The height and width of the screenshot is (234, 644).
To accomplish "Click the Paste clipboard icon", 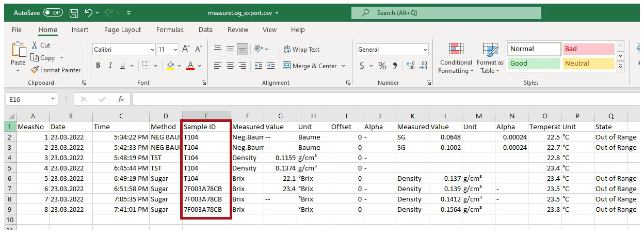I will pyautogui.click(x=18, y=51).
